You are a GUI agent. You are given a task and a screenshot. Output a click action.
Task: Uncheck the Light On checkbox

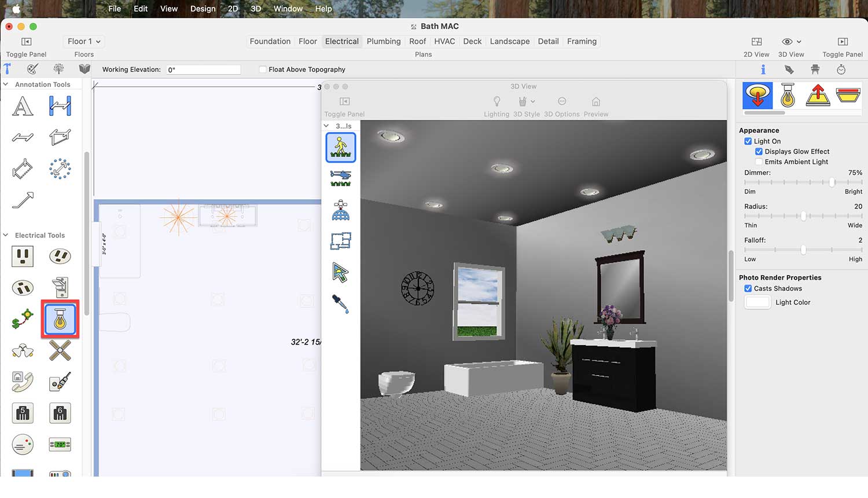click(x=748, y=141)
